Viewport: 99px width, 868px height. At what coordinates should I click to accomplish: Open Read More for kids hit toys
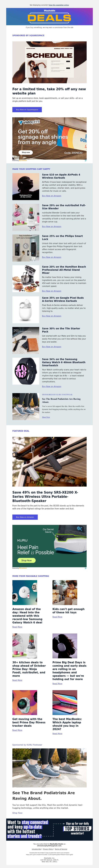point(57,617)
